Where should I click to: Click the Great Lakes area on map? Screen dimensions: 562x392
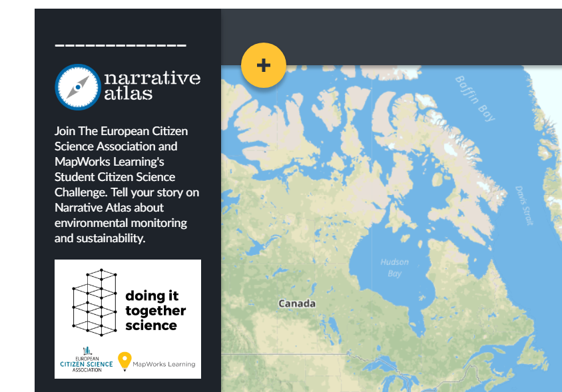(394, 373)
